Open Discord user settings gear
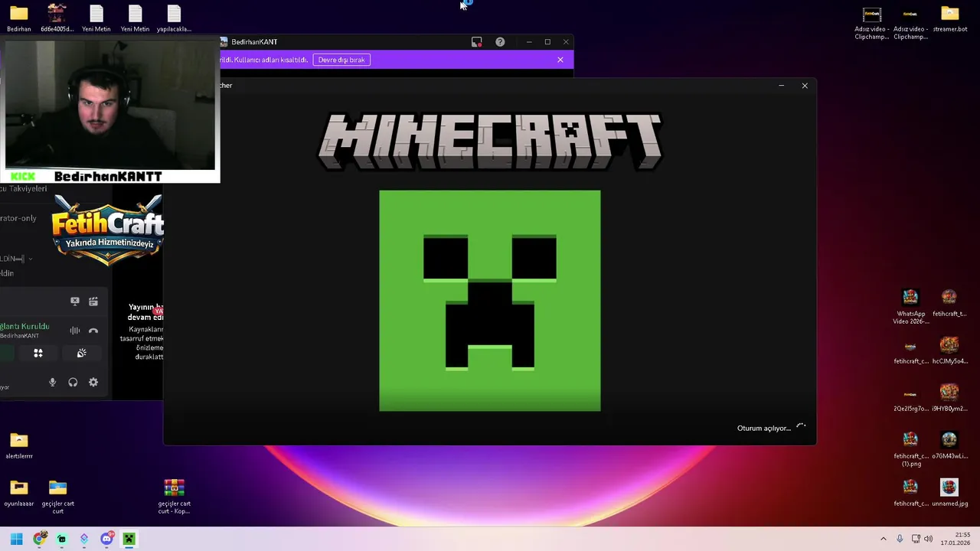Image resolution: width=980 pixels, height=551 pixels. coord(93,383)
